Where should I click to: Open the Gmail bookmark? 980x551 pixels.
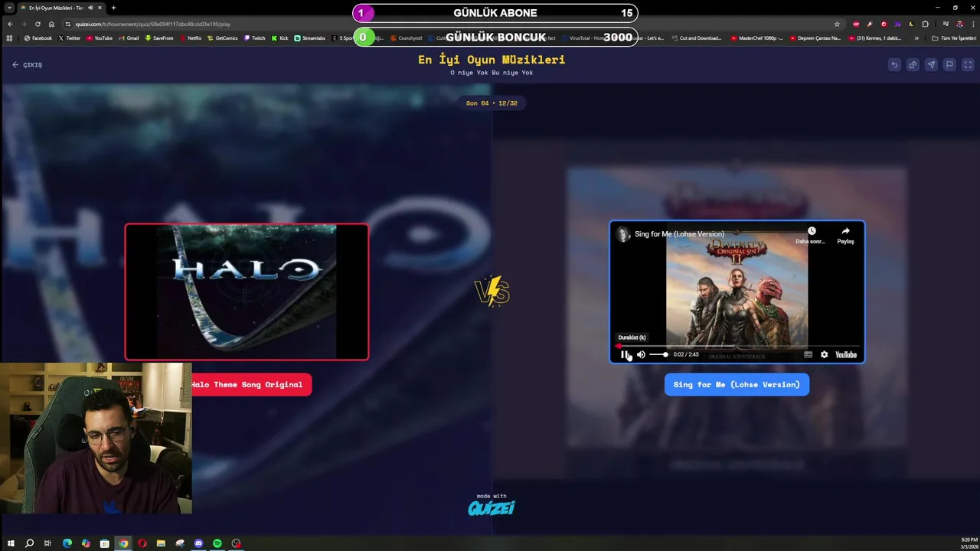click(129, 37)
